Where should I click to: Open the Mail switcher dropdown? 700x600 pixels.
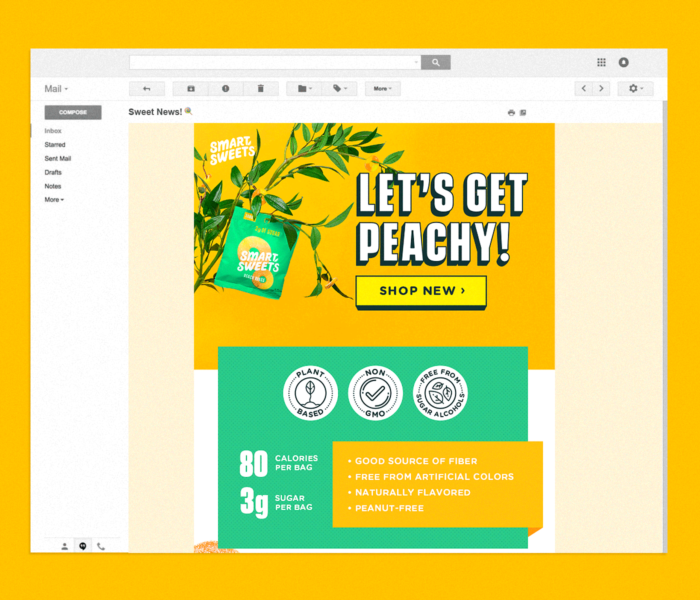pyautogui.click(x=56, y=89)
